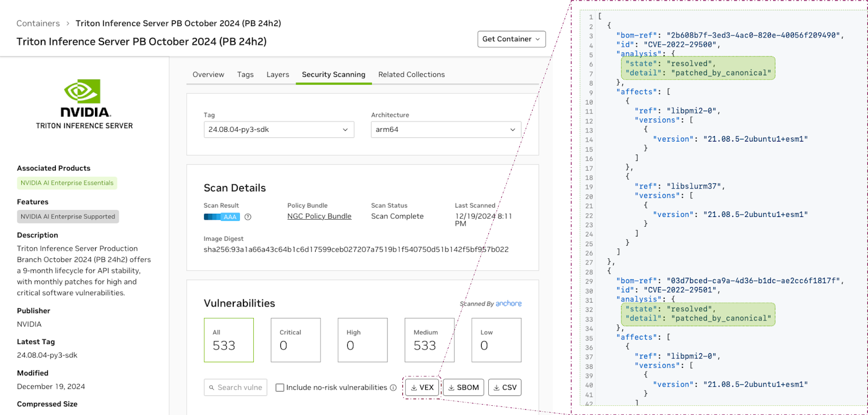Go to Containers breadcrumb link
Image resolution: width=868 pixels, height=415 pixels.
click(38, 23)
